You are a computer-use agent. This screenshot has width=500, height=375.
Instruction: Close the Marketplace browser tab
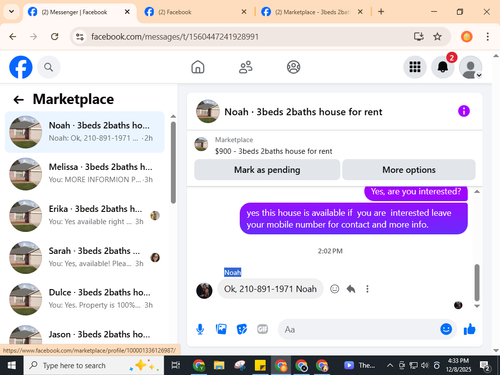click(360, 12)
